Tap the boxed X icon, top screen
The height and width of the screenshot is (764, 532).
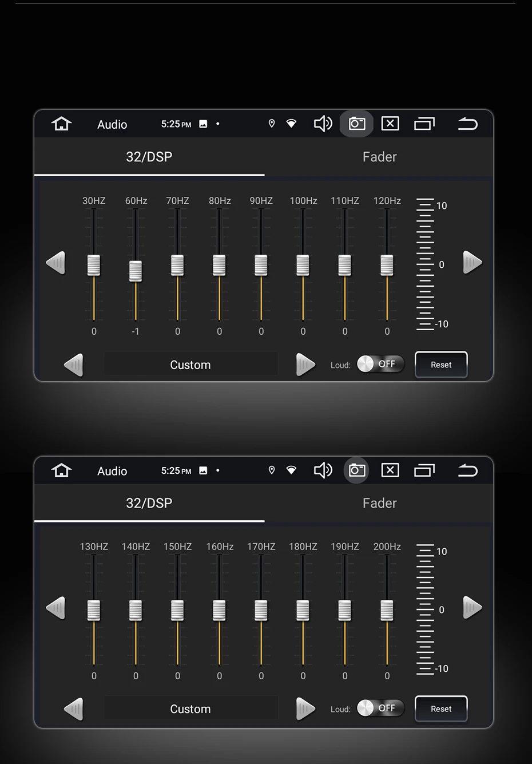pyautogui.click(x=390, y=124)
